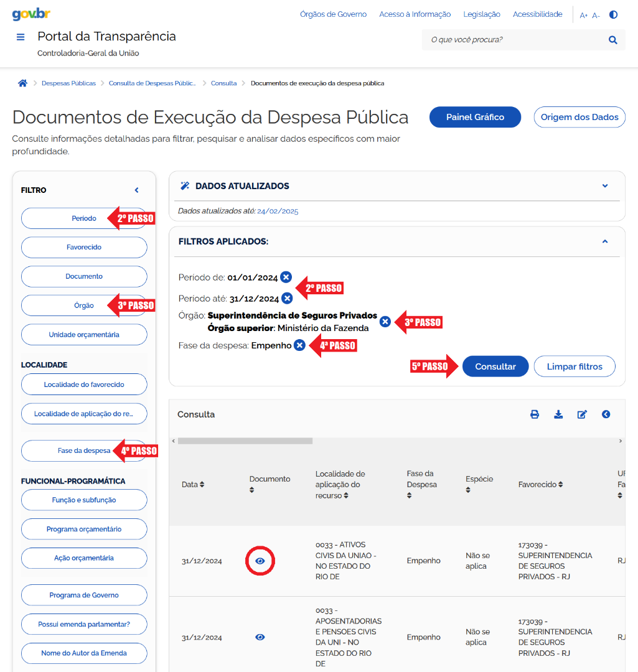The image size is (638, 672).
Task: Download the query results
Action: pyautogui.click(x=558, y=414)
